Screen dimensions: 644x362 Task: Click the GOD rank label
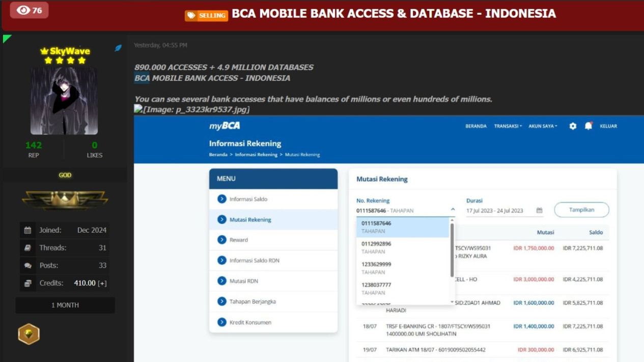pyautogui.click(x=65, y=175)
